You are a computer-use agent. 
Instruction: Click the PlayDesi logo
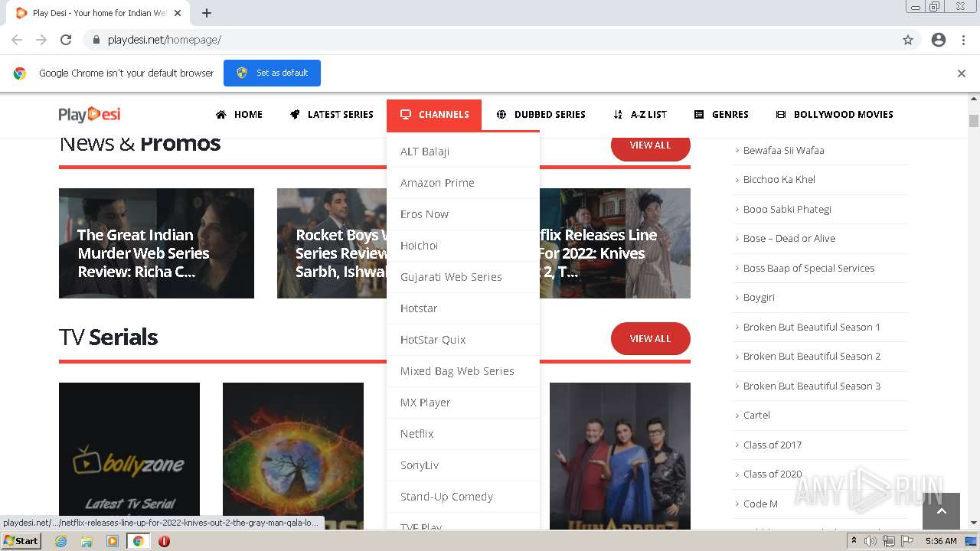(x=90, y=115)
